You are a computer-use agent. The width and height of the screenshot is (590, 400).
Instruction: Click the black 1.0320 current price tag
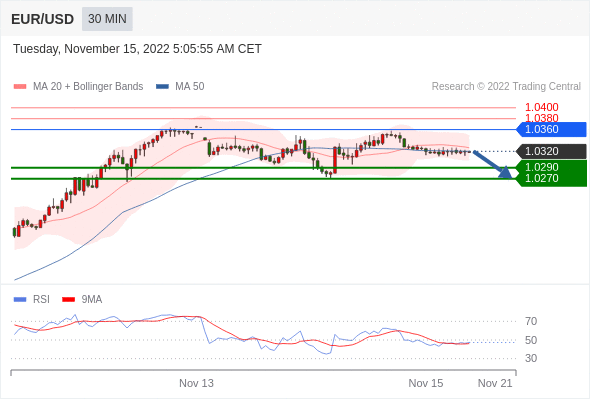pyautogui.click(x=551, y=151)
